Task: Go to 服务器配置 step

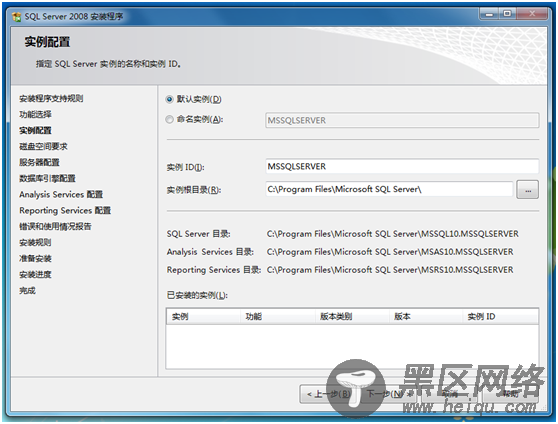Action: coord(39,162)
